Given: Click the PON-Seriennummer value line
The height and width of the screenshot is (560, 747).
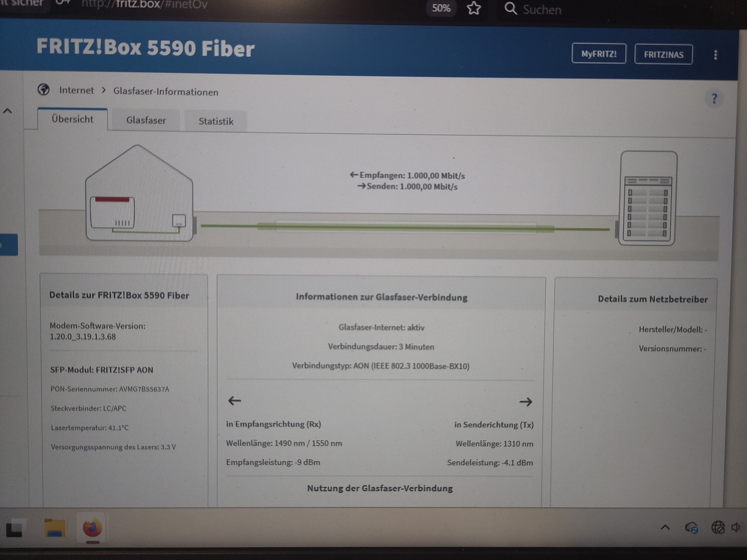Looking at the screenshot, I should (x=110, y=389).
